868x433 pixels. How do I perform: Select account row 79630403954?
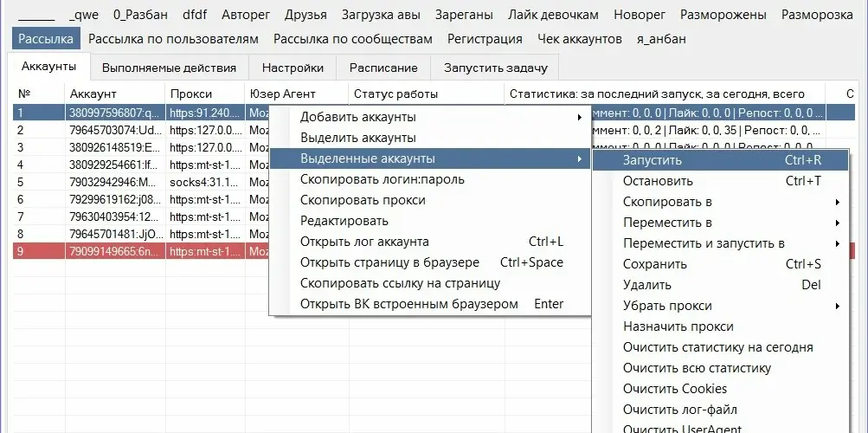coord(115,216)
